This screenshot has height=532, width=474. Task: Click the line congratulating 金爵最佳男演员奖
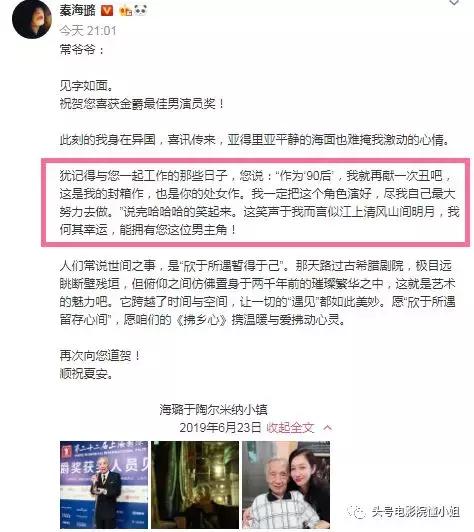(x=142, y=104)
